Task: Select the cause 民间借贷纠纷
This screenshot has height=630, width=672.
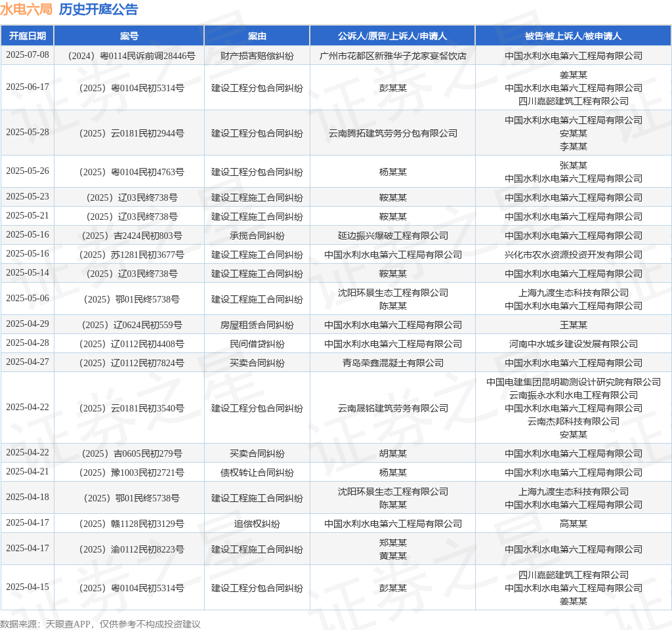Action: (257, 344)
